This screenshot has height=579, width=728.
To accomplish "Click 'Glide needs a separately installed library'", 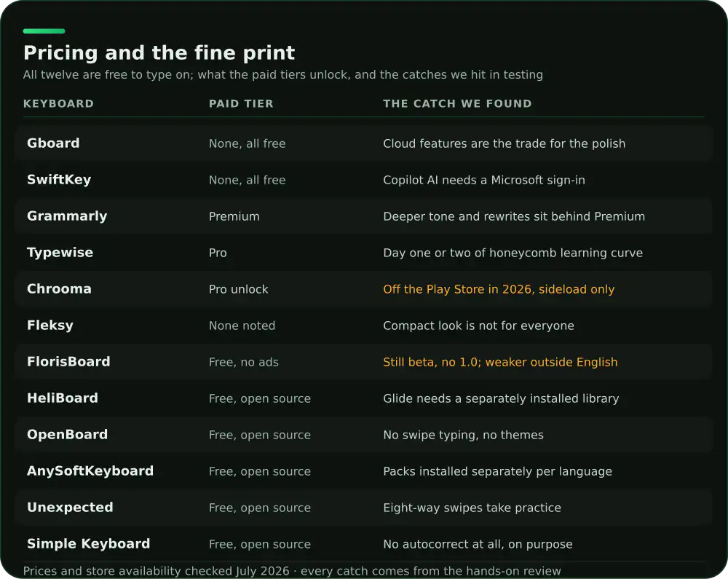I will (501, 398).
